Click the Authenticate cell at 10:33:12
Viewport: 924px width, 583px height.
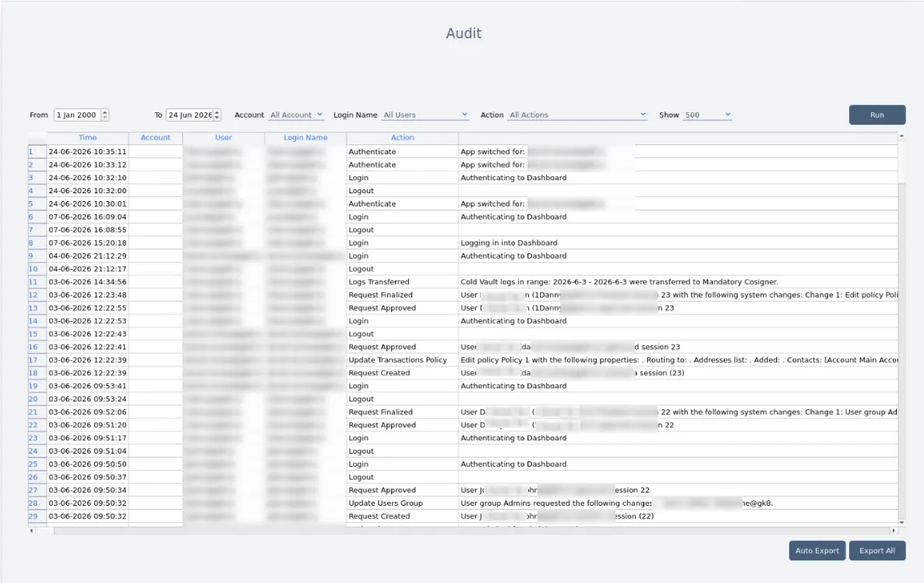coord(403,165)
